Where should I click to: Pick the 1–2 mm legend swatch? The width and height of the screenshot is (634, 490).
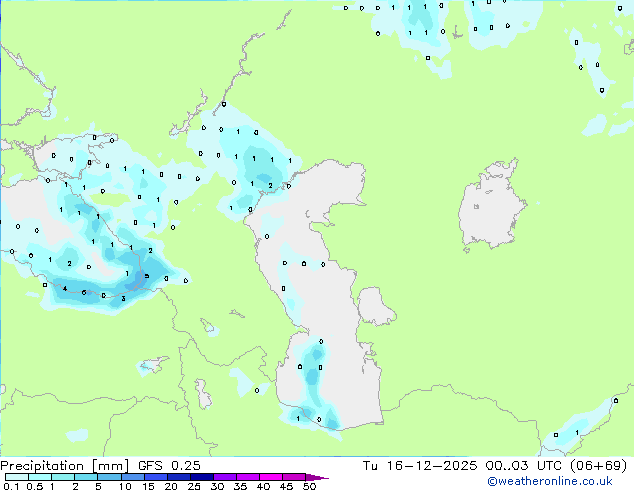click(63, 477)
